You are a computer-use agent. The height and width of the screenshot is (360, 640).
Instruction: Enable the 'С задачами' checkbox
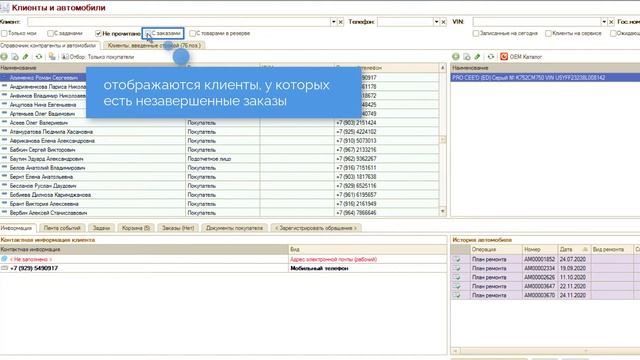(50, 33)
